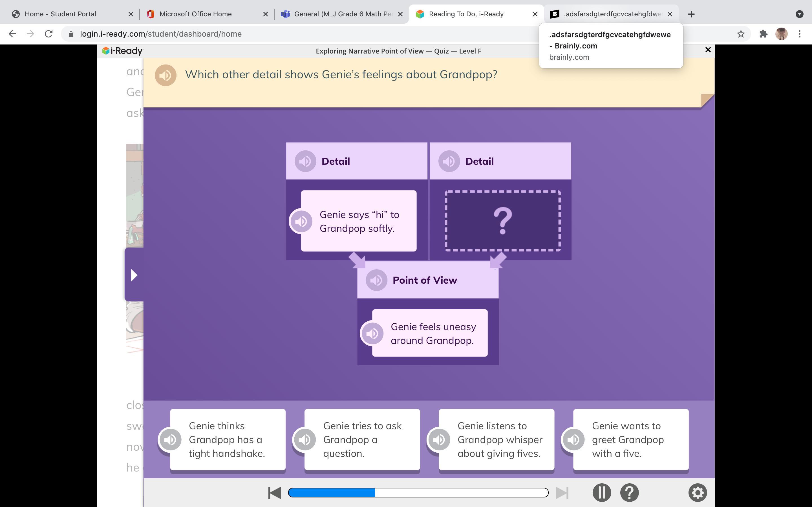Viewport: 812px width, 507px height.
Task: Play audio for 'Genie feels uneasy' card
Action: [372, 333]
